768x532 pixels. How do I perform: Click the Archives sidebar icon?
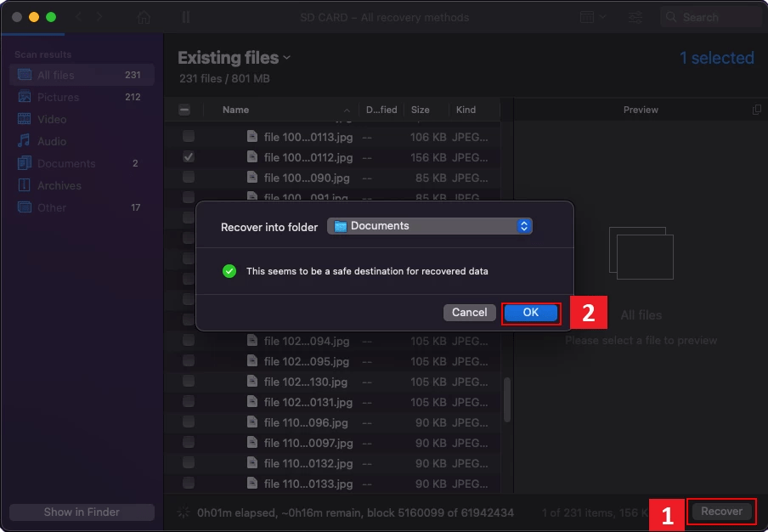[24, 184]
